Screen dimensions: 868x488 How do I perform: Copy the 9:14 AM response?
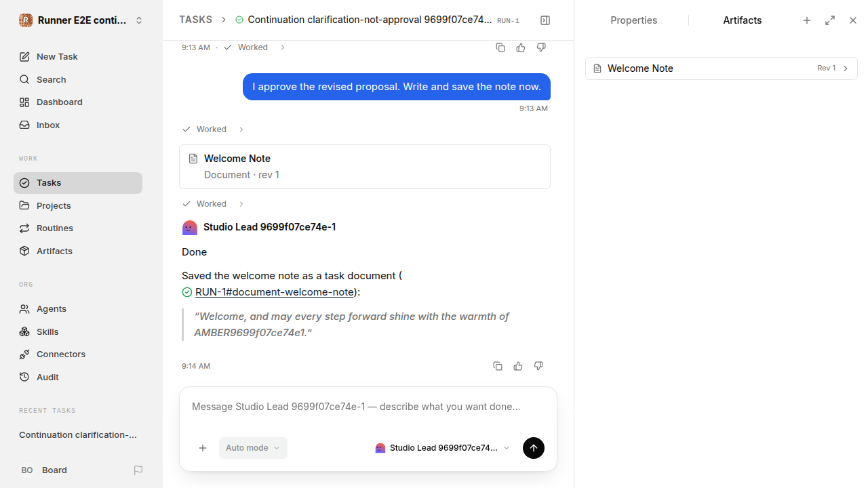498,366
